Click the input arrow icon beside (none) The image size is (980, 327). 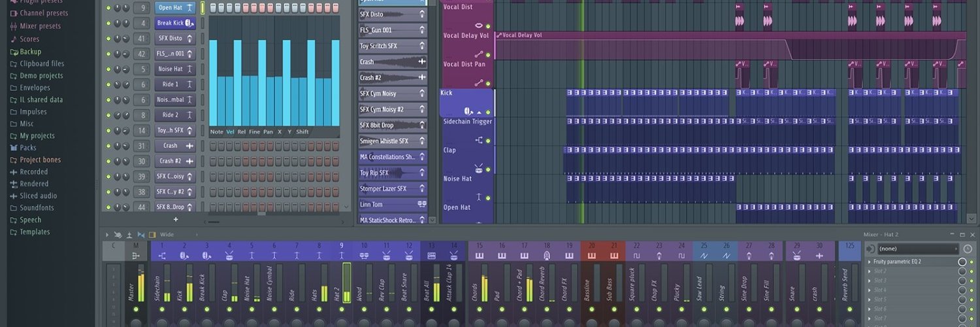[870, 249]
